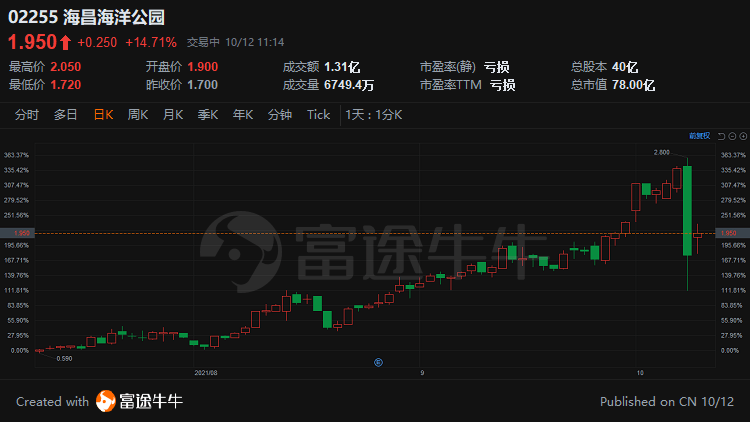
Task: Click the 交易中 10/12 11:14 status
Action: (235, 42)
